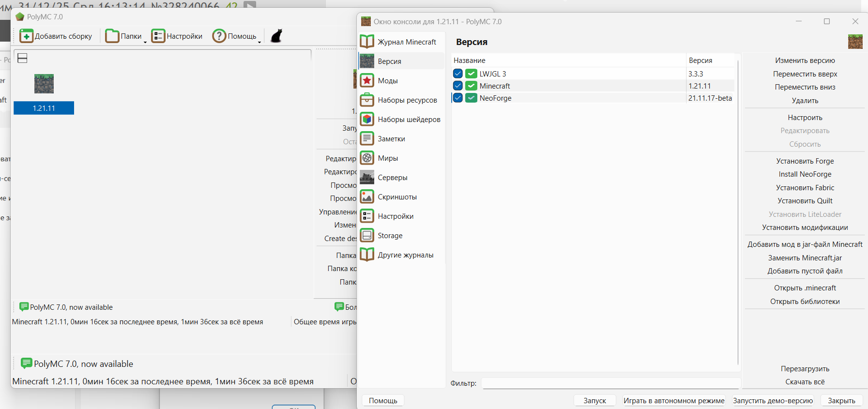868x409 pixels.
Task: Collapse the instance group with its expander icon
Action: [x=22, y=58]
